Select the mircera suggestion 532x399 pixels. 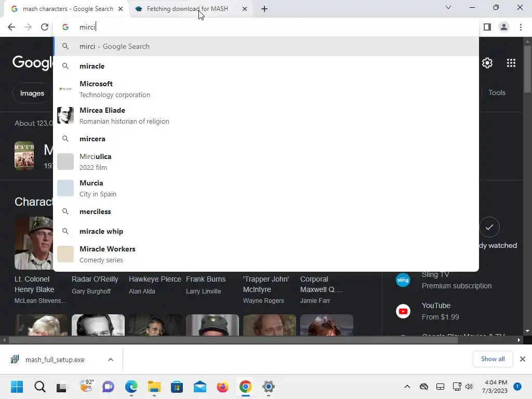click(x=266, y=139)
